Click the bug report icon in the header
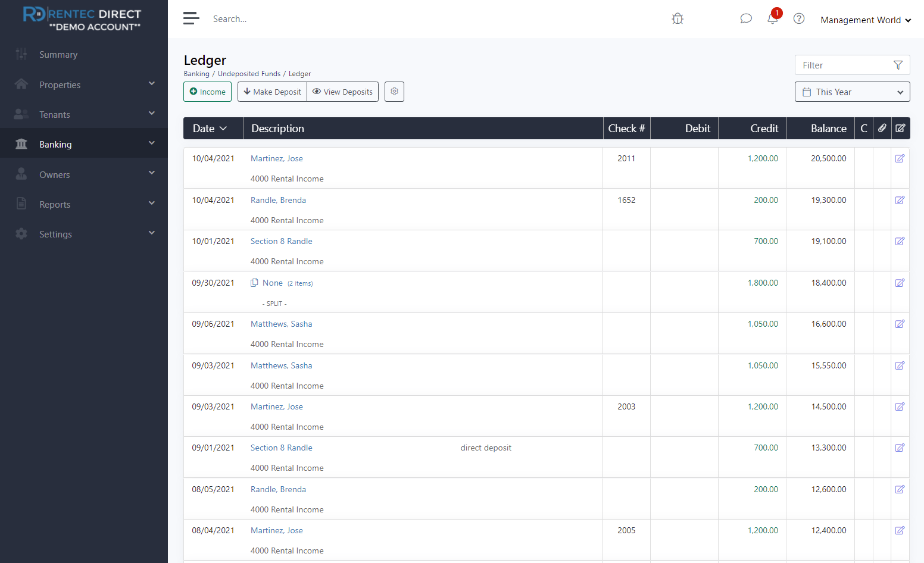The width and height of the screenshot is (924, 563). pyautogui.click(x=677, y=18)
